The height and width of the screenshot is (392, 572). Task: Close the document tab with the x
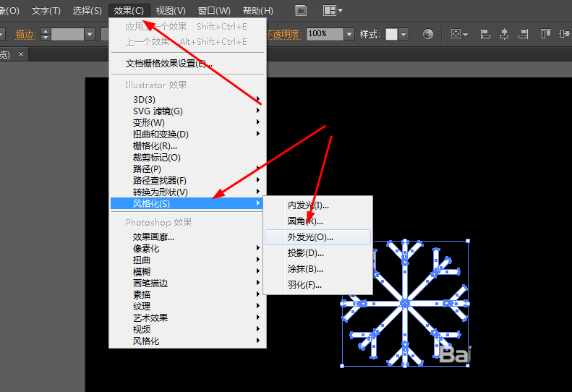tap(21, 54)
